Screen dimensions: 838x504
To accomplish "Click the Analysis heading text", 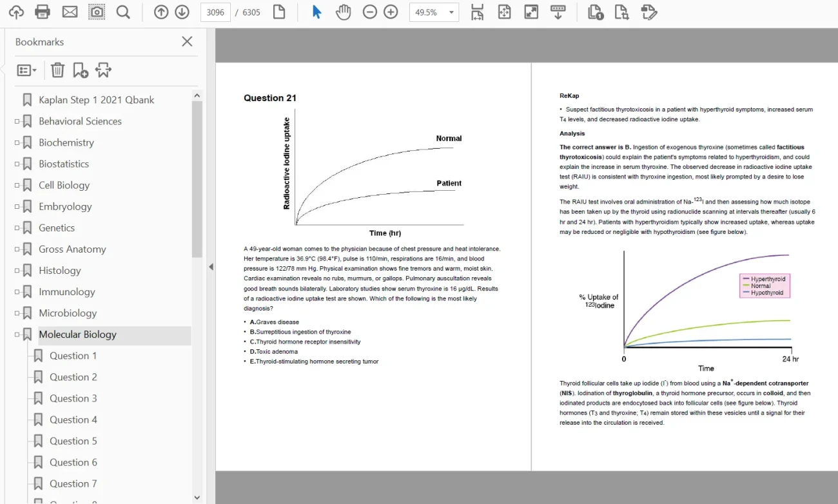I will tap(572, 134).
